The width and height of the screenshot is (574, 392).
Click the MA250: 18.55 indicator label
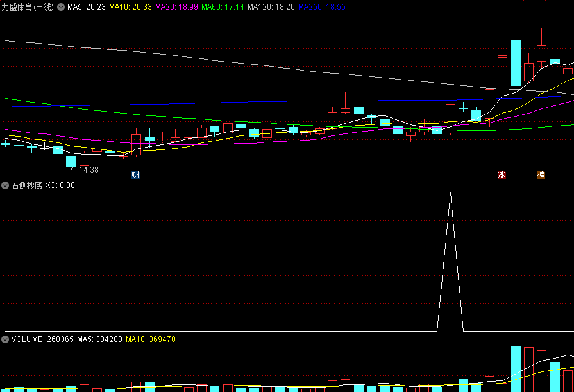[322, 7]
